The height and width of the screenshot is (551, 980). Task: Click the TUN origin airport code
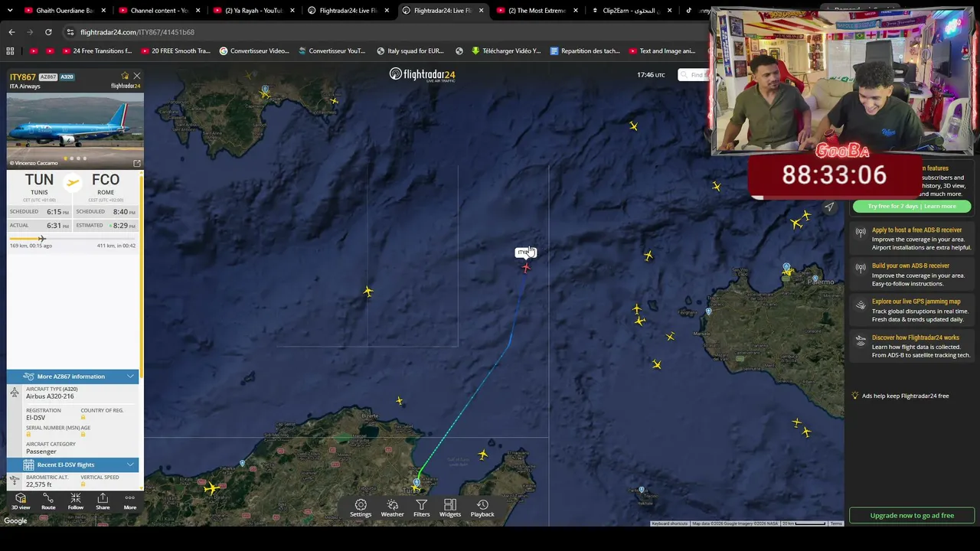point(39,180)
